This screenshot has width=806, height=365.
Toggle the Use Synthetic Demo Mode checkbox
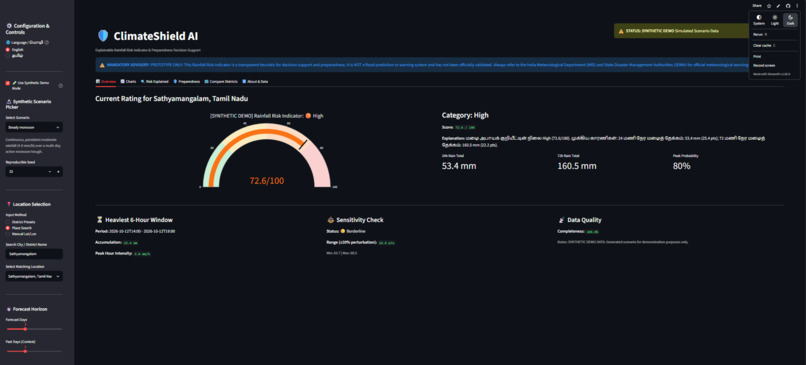[8, 82]
